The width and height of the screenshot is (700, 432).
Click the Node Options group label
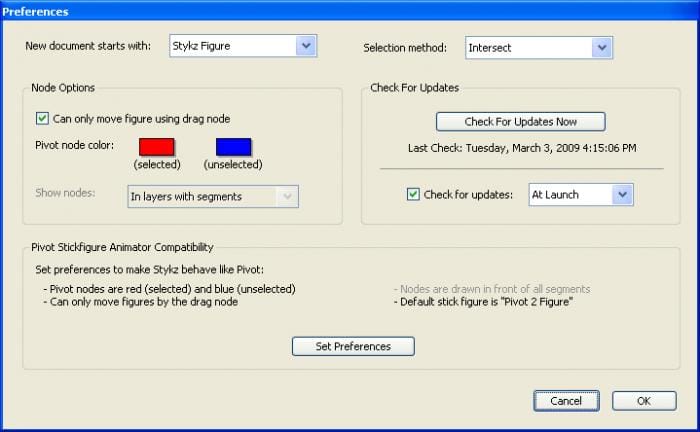tap(63, 87)
